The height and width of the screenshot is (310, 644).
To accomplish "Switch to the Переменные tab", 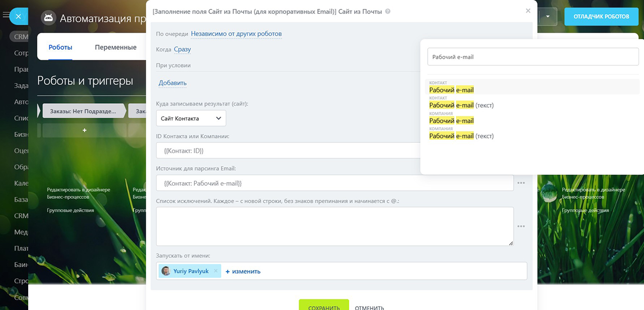I will [x=116, y=47].
